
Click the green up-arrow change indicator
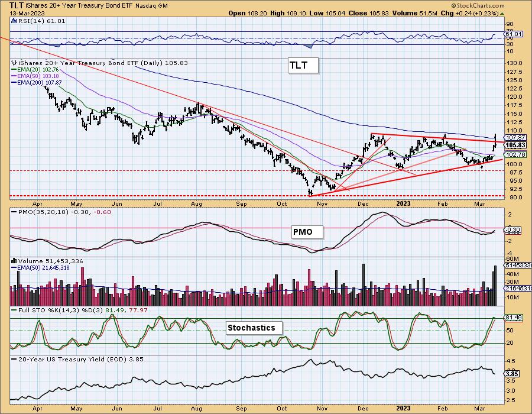coord(502,14)
